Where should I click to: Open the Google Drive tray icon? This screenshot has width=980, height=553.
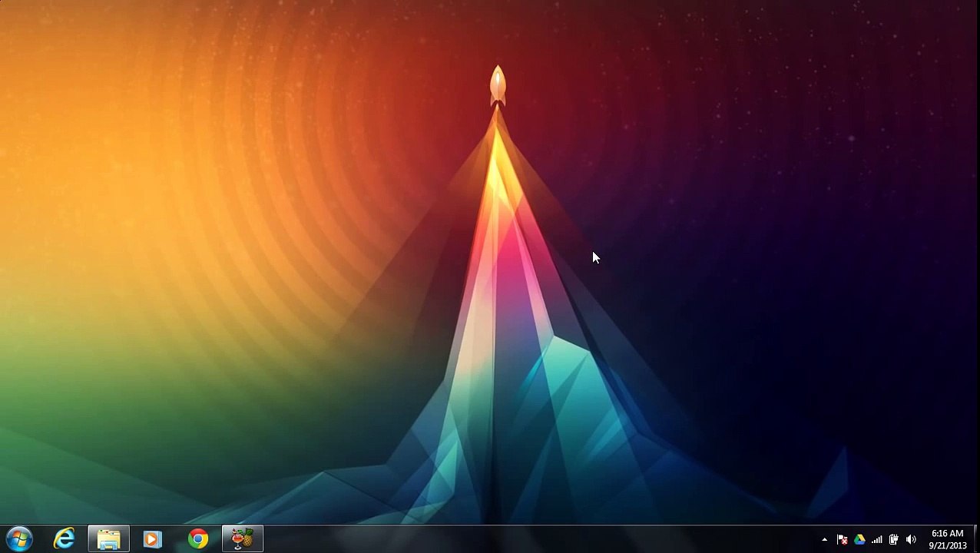[859, 540]
